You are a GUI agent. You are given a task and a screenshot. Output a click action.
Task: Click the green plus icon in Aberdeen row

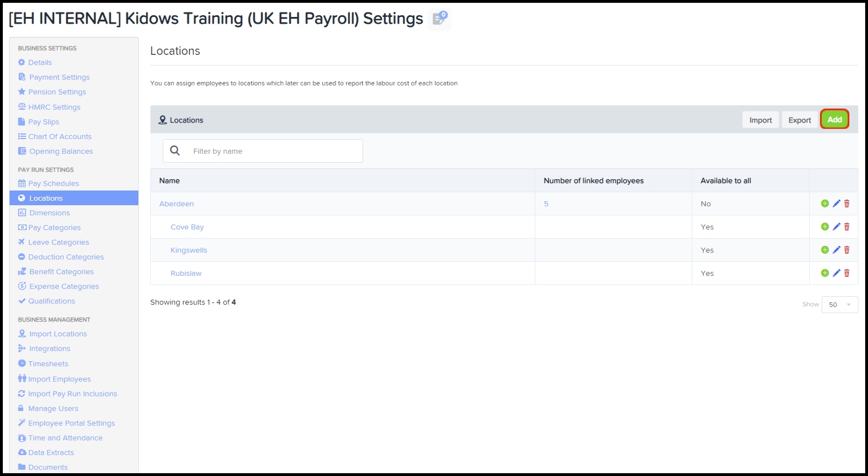(x=825, y=204)
